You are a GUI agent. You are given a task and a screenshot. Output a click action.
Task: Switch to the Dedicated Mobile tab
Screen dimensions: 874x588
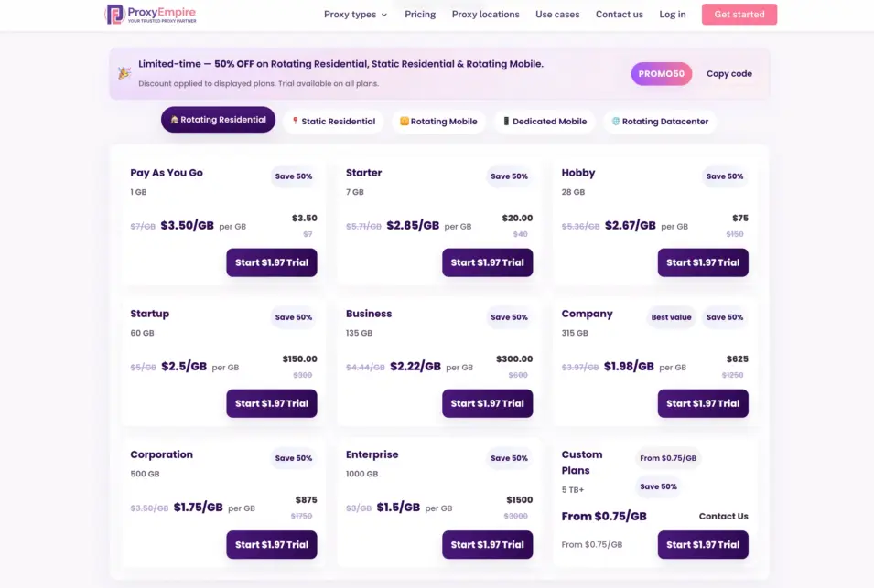point(545,122)
